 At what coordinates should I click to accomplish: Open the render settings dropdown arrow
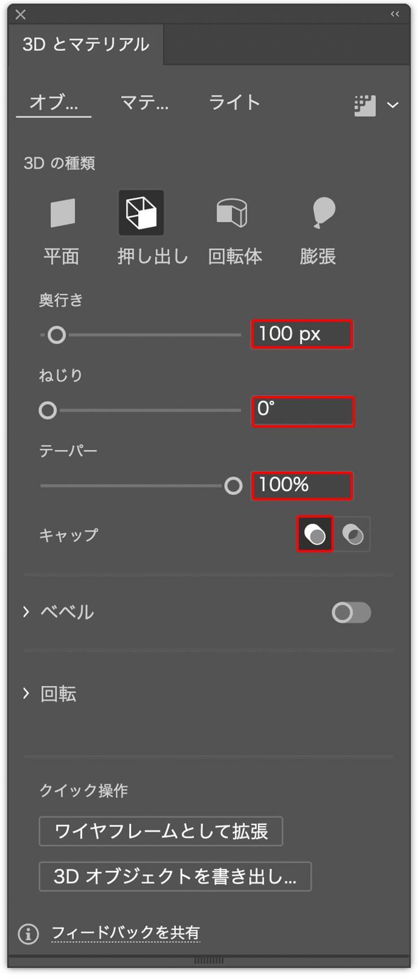393,106
